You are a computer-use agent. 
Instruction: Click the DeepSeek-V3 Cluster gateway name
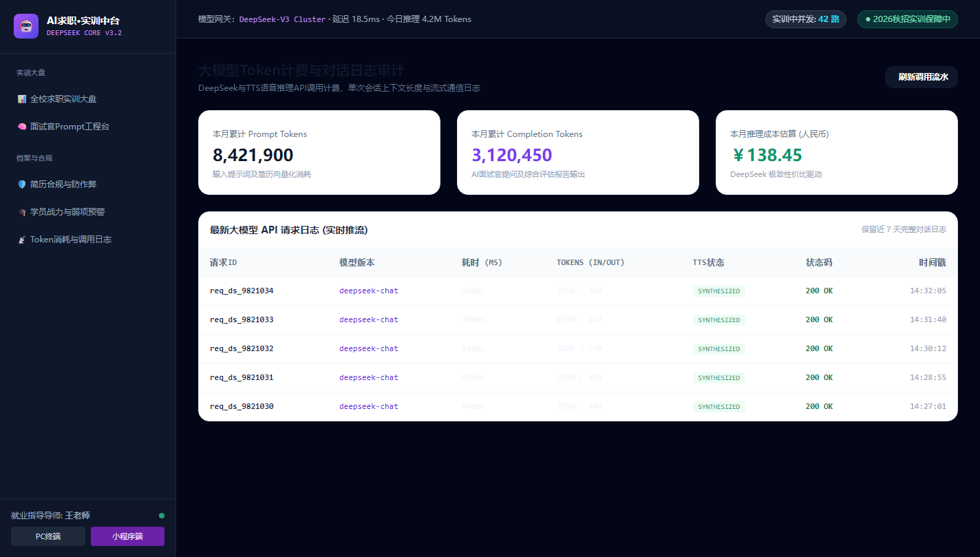282,19
